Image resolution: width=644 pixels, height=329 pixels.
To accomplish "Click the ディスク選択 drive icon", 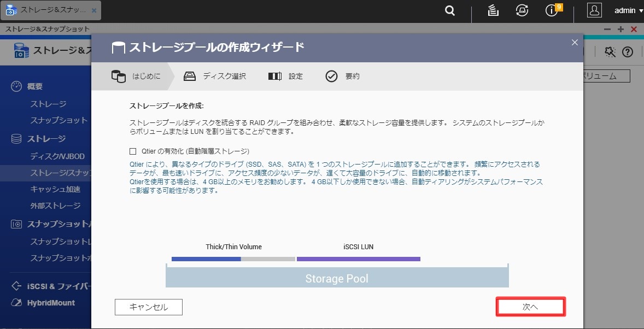I will tap(190, 77).
